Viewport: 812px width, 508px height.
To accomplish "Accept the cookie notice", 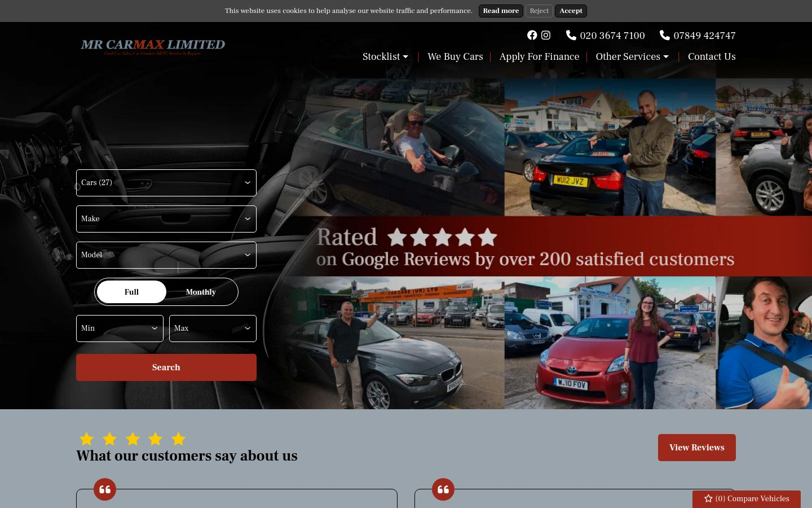I will click(x=571, y=11).
